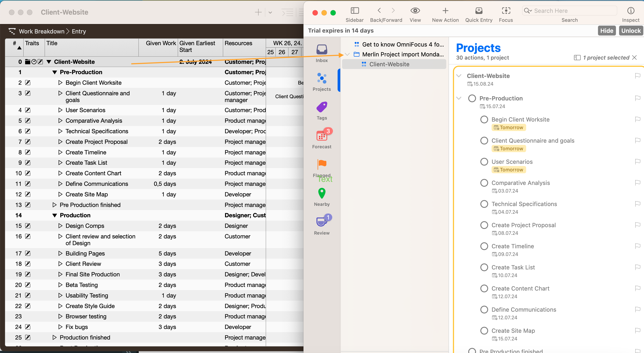Mark User Scenarios action complete
644x353 pixels.
pyautogui.click(x=484, y=162)
